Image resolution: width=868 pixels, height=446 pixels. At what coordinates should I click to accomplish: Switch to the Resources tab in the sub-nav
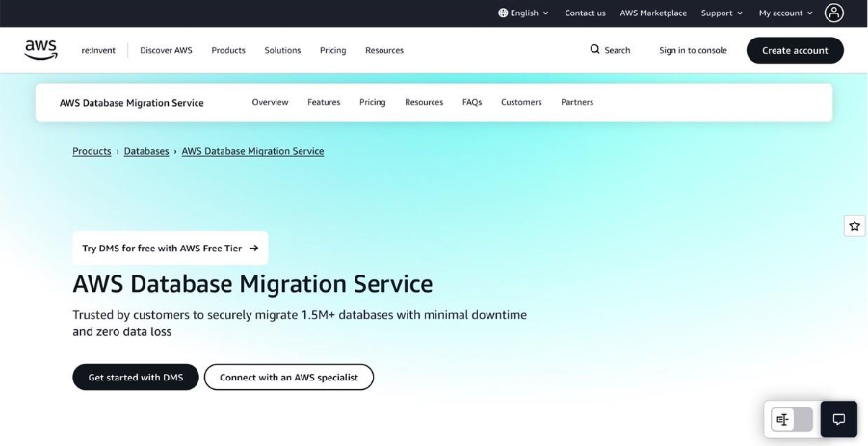(x=424, y=102)
